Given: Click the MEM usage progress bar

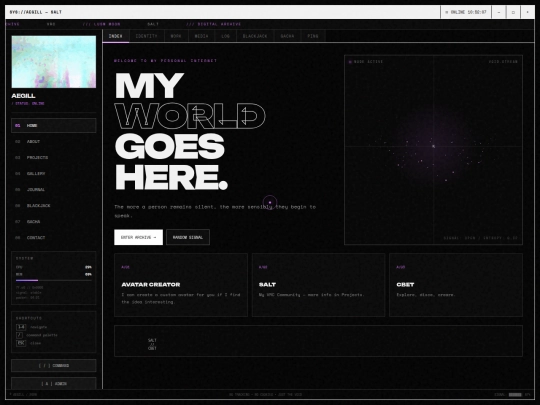Looking at the screenshot, I should [54, 280].
